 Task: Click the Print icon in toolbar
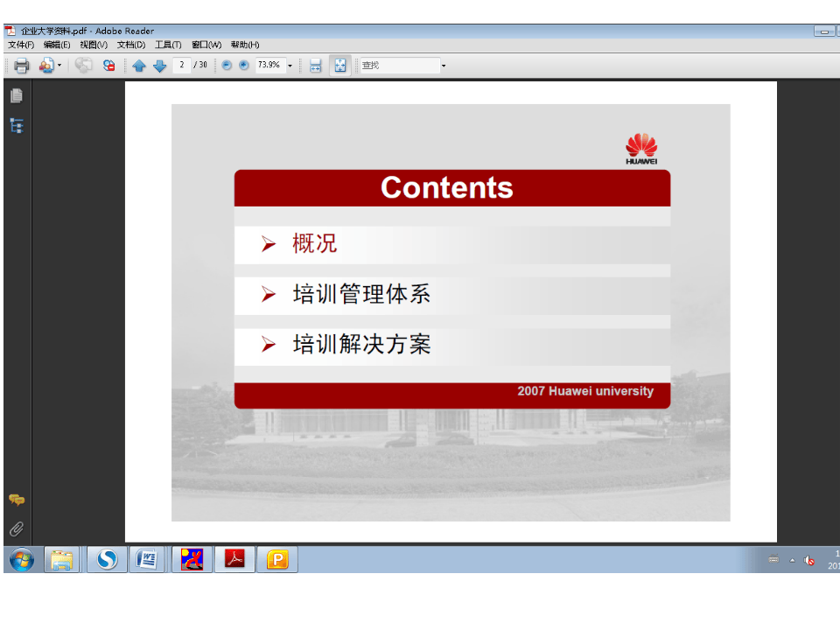click(21, 66)
